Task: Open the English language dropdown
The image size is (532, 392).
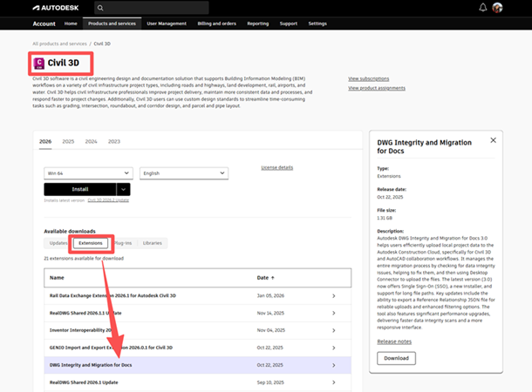Action: [184, 173]
